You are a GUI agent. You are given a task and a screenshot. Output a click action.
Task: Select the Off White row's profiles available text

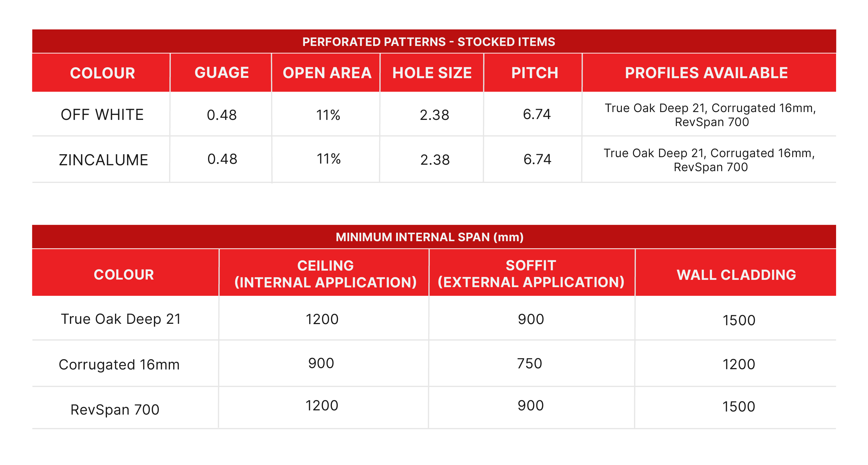pos(710,115)
